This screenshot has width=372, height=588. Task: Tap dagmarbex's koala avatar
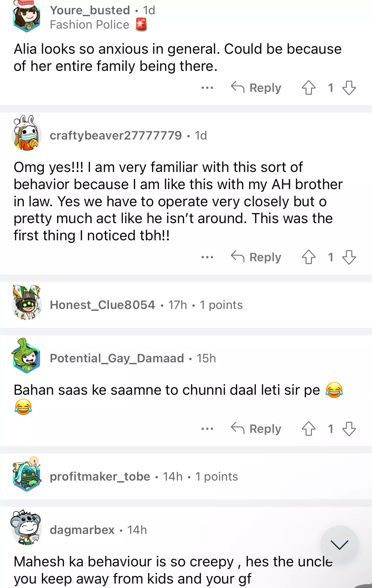(26, 528)
